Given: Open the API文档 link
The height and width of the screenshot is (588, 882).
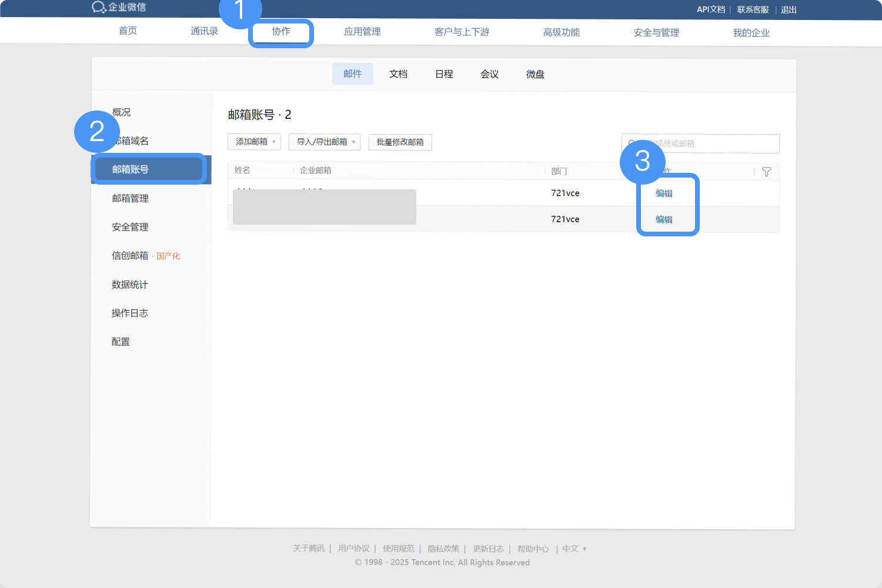Looking at the screenshot, I should 711,9.
